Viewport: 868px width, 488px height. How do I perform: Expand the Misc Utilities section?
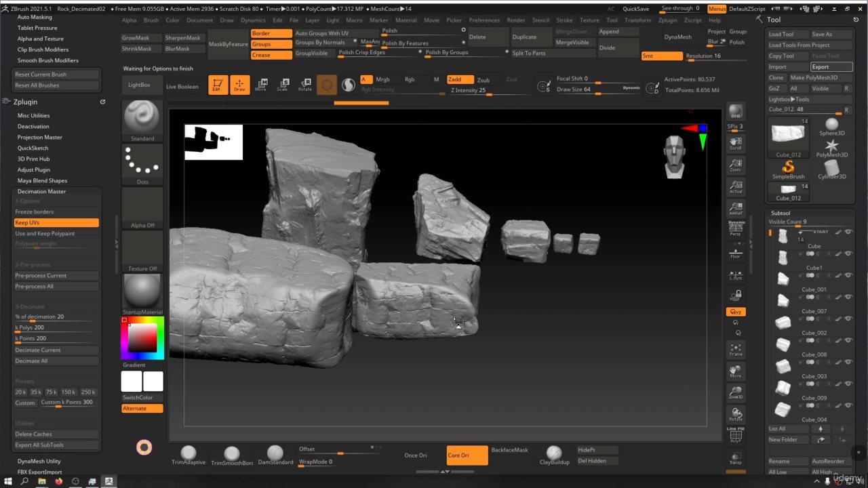pyautogui.click(x=33, y=115)
